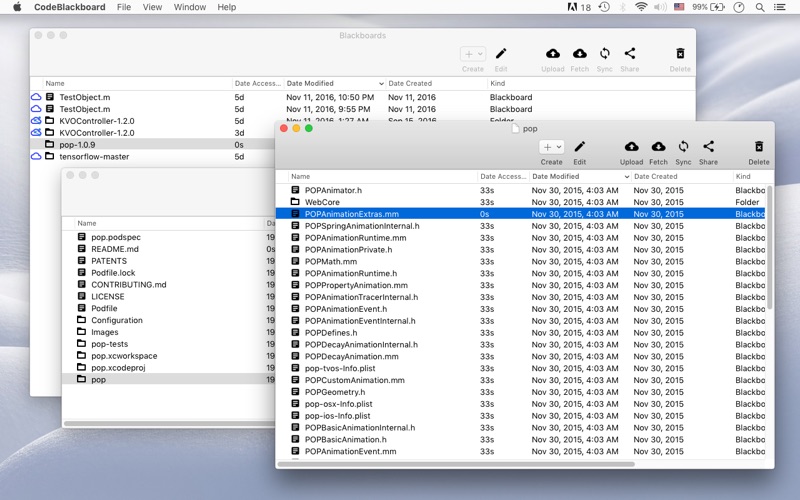Image resolution: width=800 pixels, height=500 pixels.
Task: Open the Window menu
Action: (x=190, y=7)
